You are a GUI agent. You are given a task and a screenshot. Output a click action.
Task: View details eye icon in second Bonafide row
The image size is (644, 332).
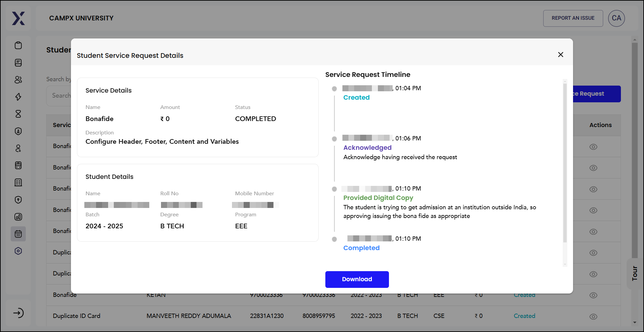593,168
